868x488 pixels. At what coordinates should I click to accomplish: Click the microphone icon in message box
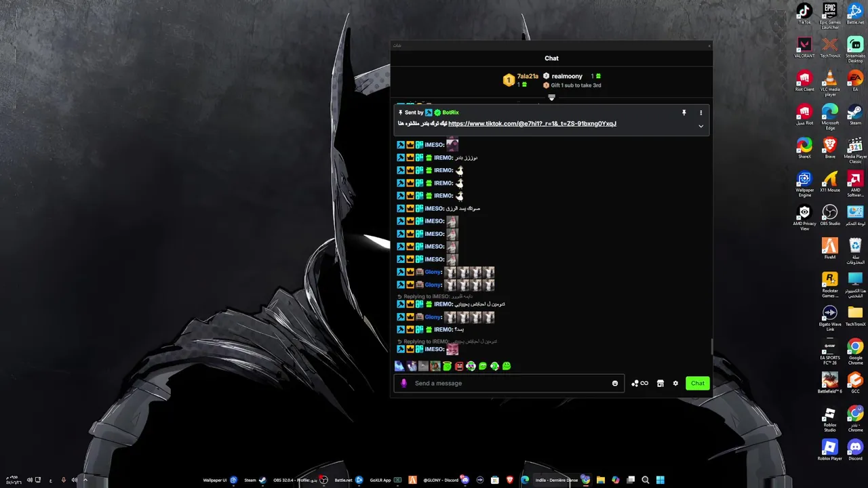point(403,383)
